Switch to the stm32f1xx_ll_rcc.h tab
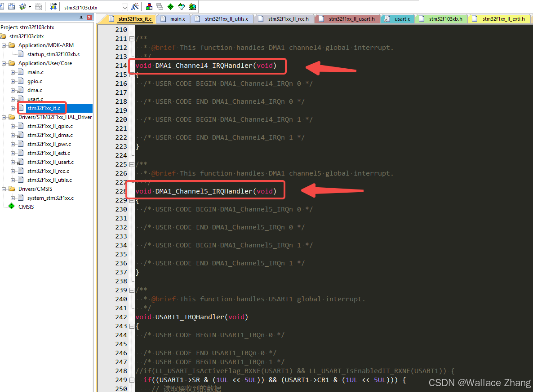This screenshot has height=392, width=533. pos(284,19)
